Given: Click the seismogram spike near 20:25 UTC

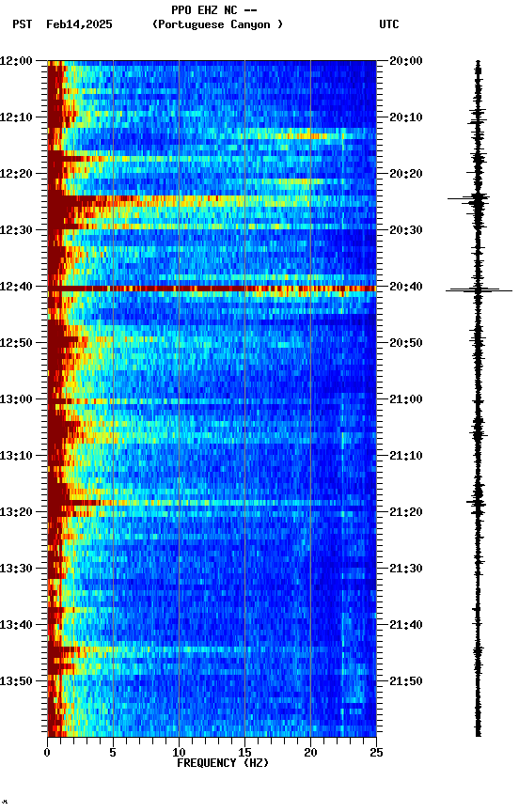Looking at the screenshot, I should [x=469, y=199].
